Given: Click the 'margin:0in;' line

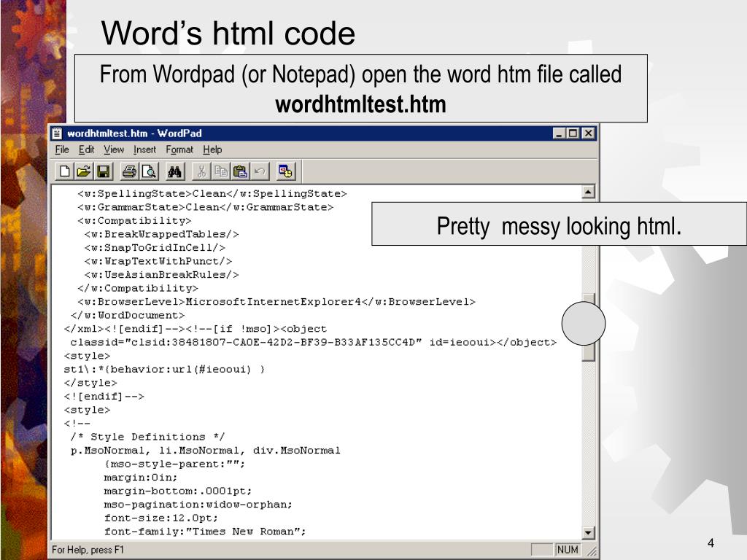Looking at the screenshot, I should click(141, 477).
